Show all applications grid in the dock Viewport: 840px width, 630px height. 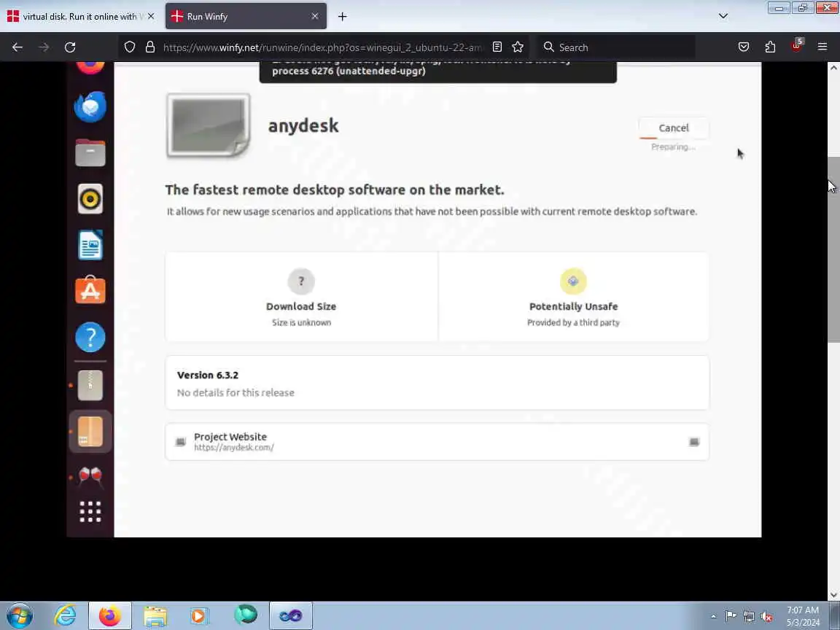tap(90, 512)
